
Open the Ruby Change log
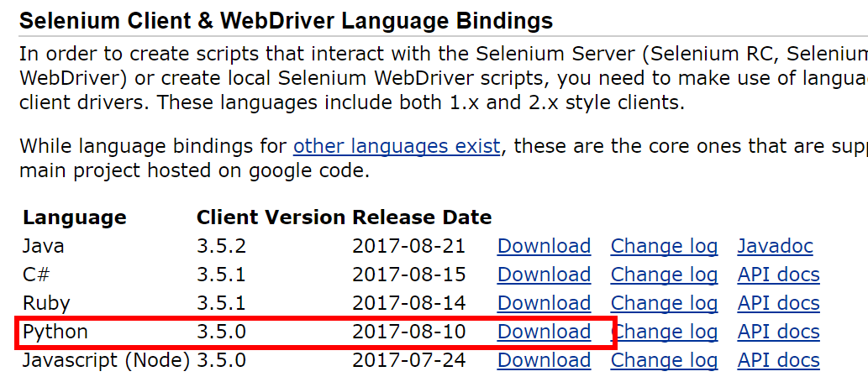[665, 304]
